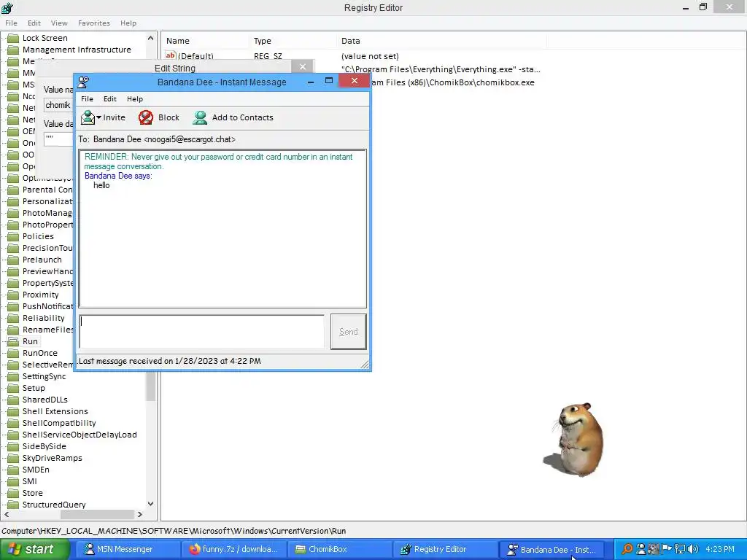Click the Lock Screen folder icon
This screenshot has width=747, height=560.
[13, 38]
